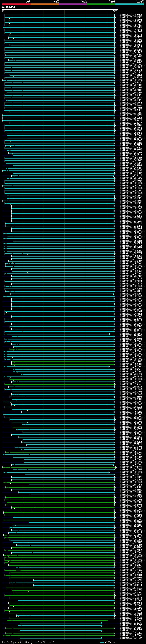Viewport: 146px width, 644px height.
Task: Select hit label UniRef100_C5XCR2
Action: 131,95
